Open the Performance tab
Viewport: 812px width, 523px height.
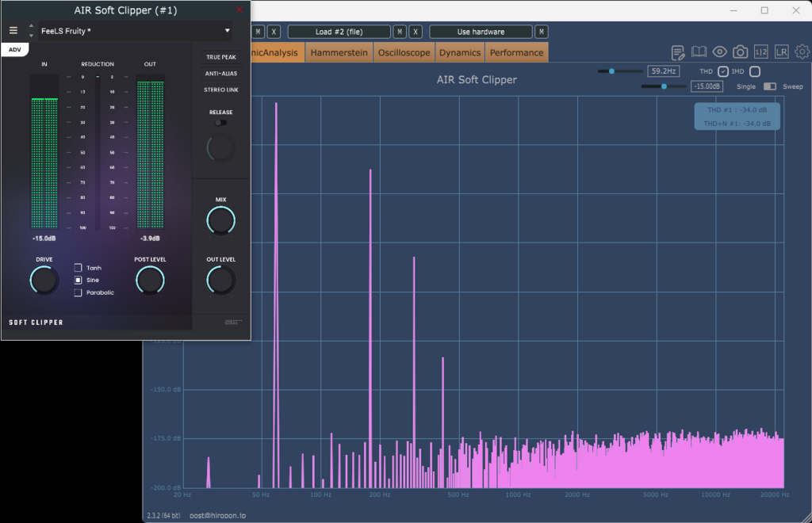click(x=517, y=53)
